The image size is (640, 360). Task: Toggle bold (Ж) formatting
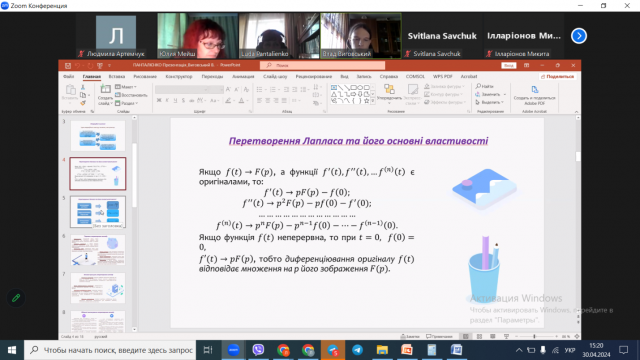tap(159, 100)
